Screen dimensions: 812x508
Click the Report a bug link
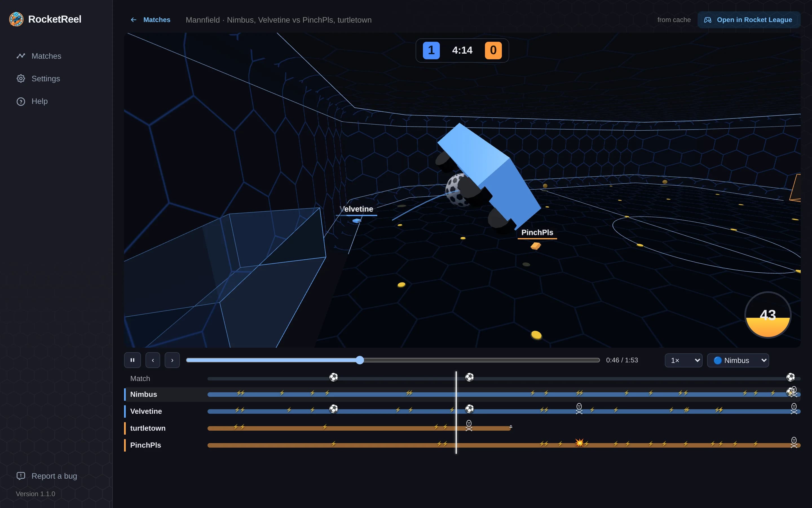tap(47, 476)
